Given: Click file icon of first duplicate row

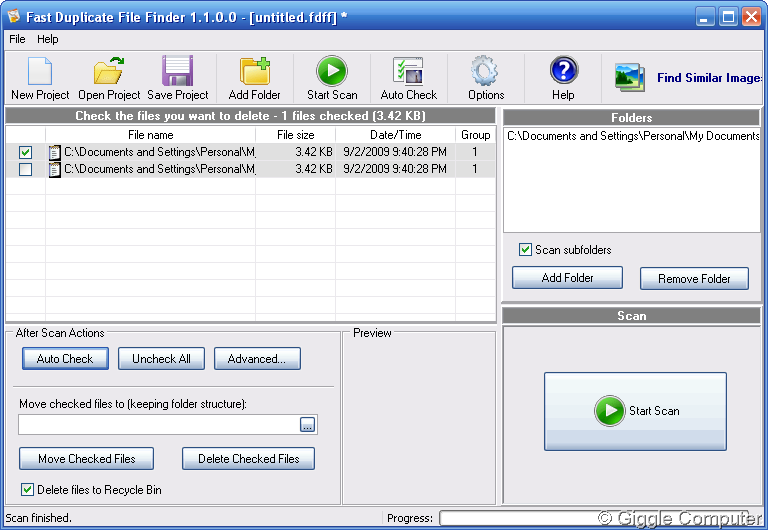Looking at the screenshot, I should pos(55,152).
